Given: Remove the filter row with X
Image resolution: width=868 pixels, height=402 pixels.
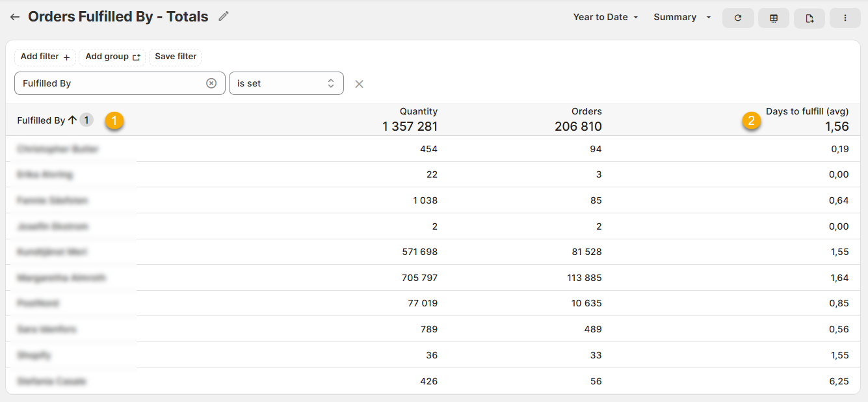Looking at the screenshot, I should point(359,84).
